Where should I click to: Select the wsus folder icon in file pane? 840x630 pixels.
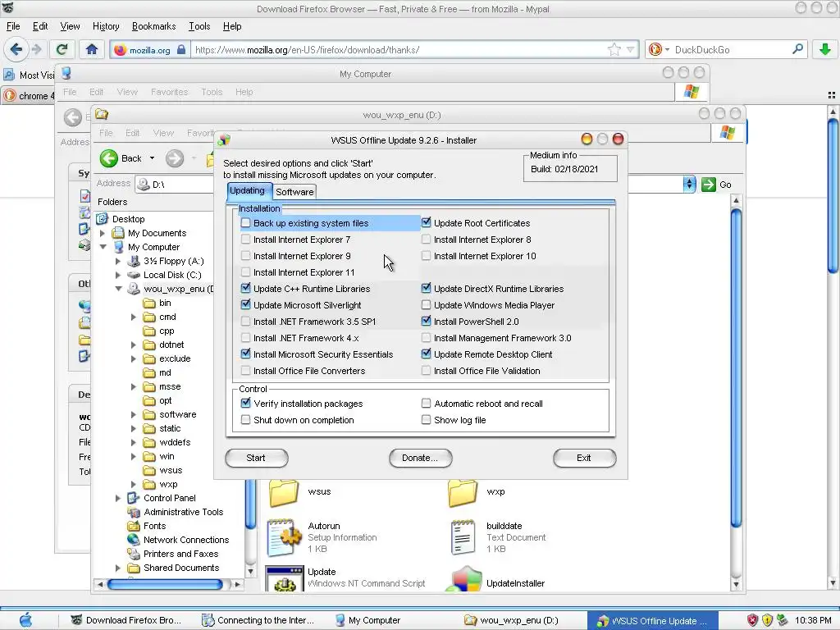pos(284,493)
